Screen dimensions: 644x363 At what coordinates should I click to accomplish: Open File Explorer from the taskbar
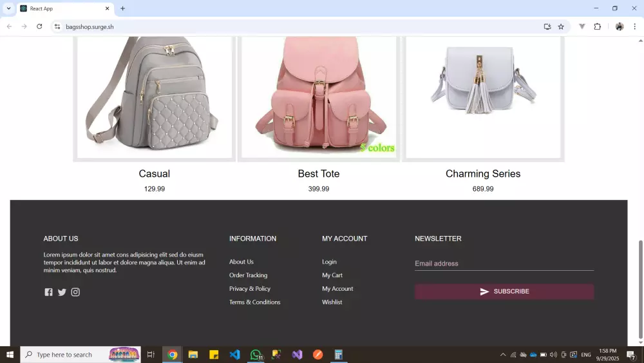193,355
